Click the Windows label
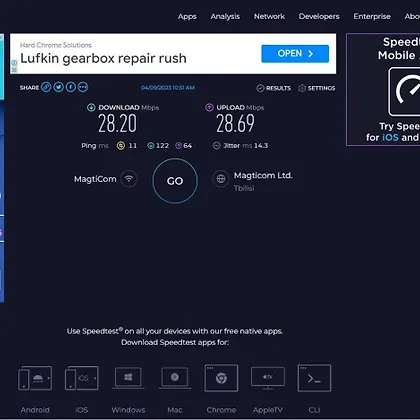Image resolution: width=420 pixels, height=420 pixels. [128, 410]
